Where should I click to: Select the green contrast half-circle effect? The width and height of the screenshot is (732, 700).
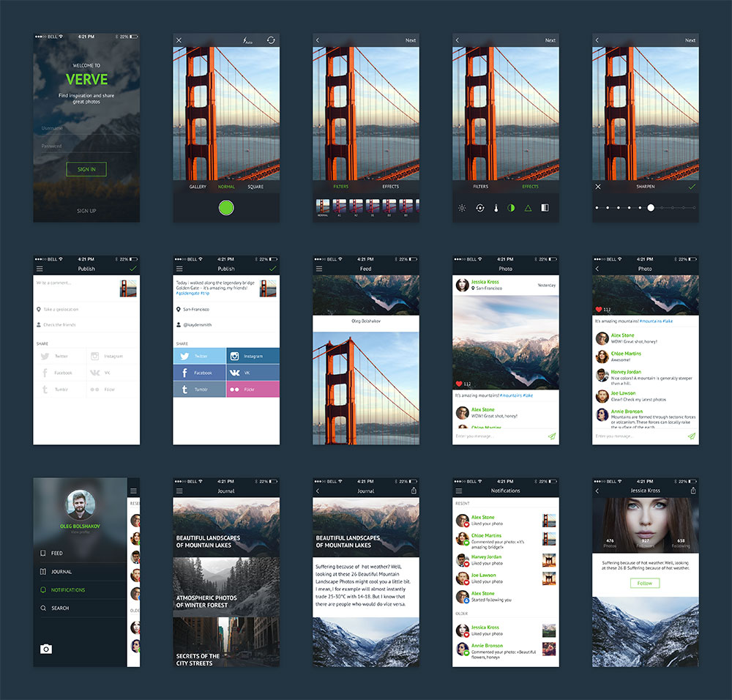tap(512, 208)
